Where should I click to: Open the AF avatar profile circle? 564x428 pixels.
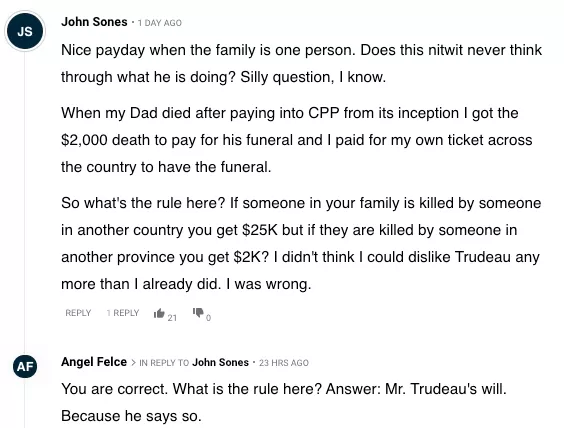click(x=25, y=366)
